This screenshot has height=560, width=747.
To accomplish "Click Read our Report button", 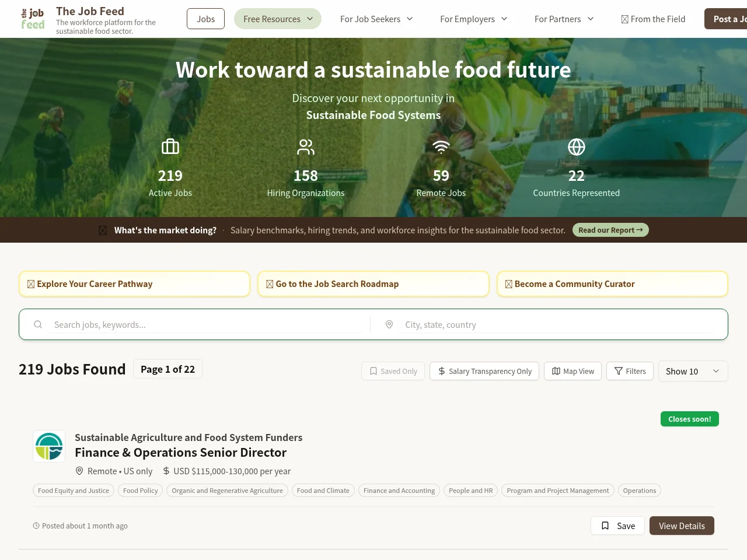I will pos(610,230).
